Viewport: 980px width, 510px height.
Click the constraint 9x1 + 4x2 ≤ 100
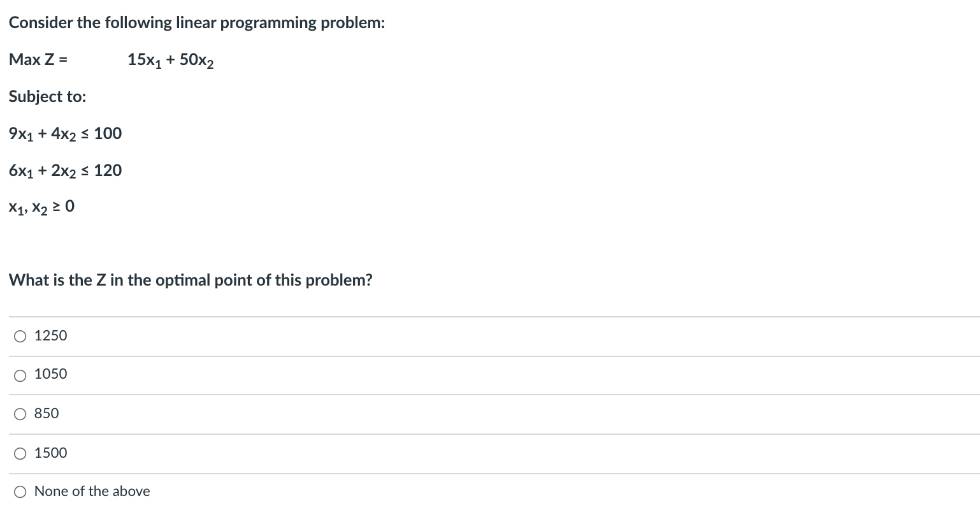pos(65,133)
